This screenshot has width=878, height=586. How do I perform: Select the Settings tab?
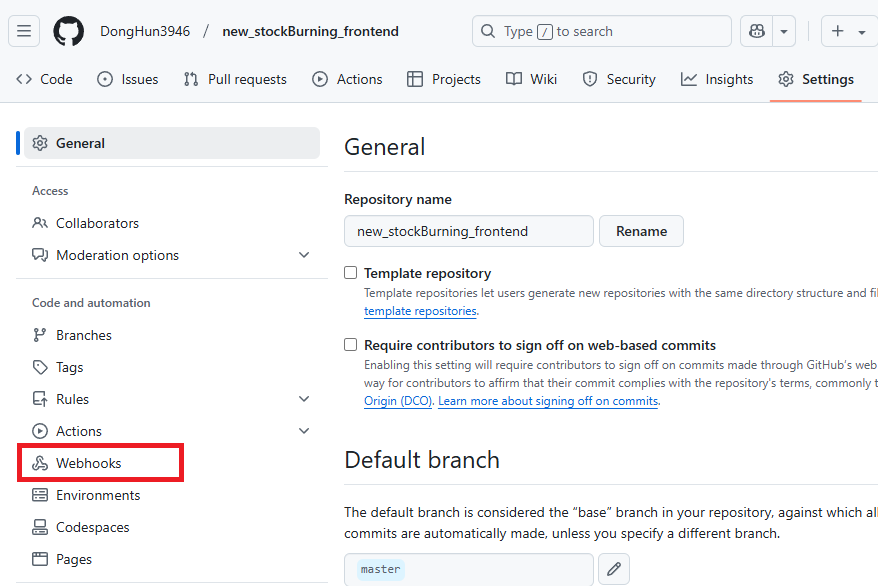click(816, 79)
